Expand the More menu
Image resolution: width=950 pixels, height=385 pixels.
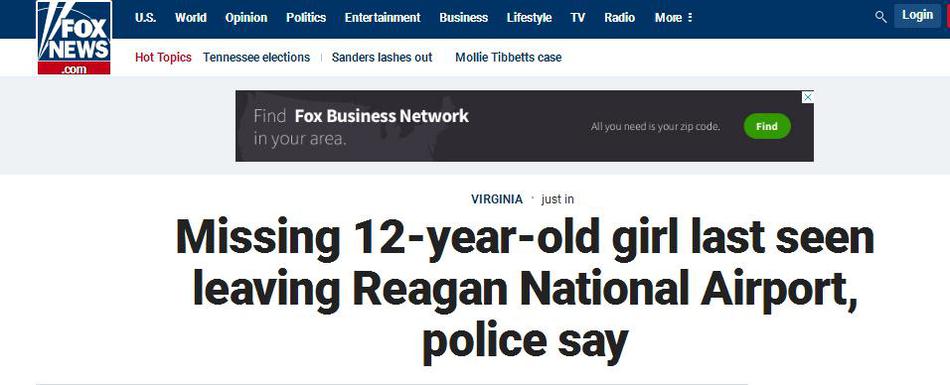[x=673, y=18]
